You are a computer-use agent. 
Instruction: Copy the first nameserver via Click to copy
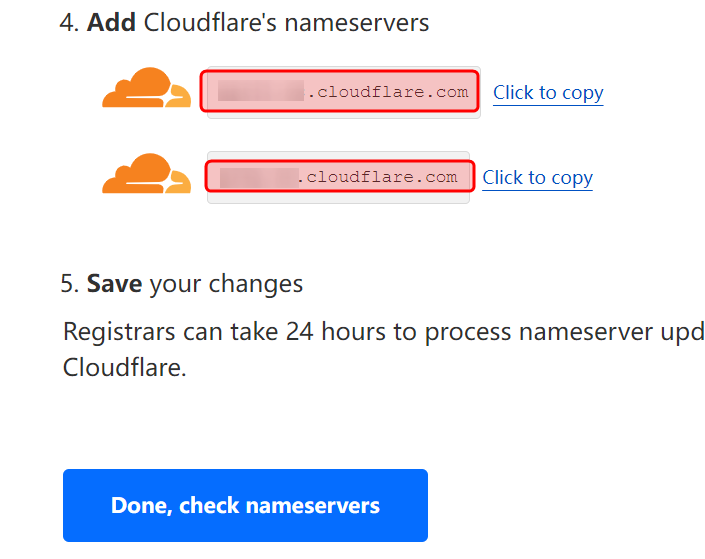click(x=548, y=93)
